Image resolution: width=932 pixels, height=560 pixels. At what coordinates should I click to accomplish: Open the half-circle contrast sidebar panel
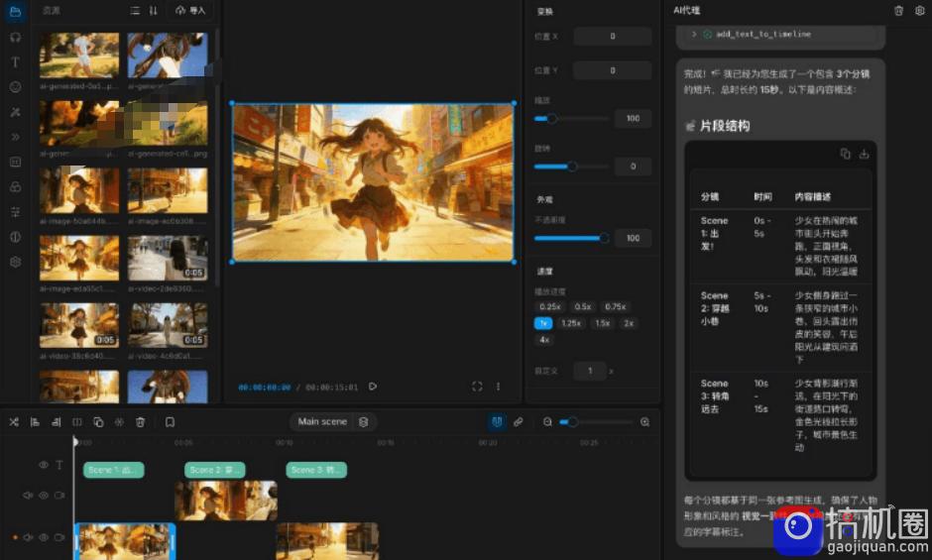pyautogui.click(x=16, y=237)
